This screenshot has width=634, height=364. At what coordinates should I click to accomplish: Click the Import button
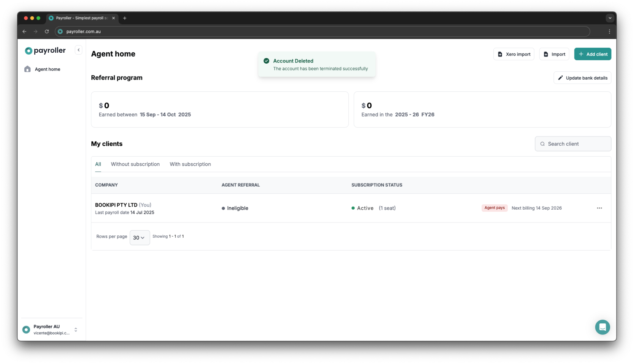point(554,54)
